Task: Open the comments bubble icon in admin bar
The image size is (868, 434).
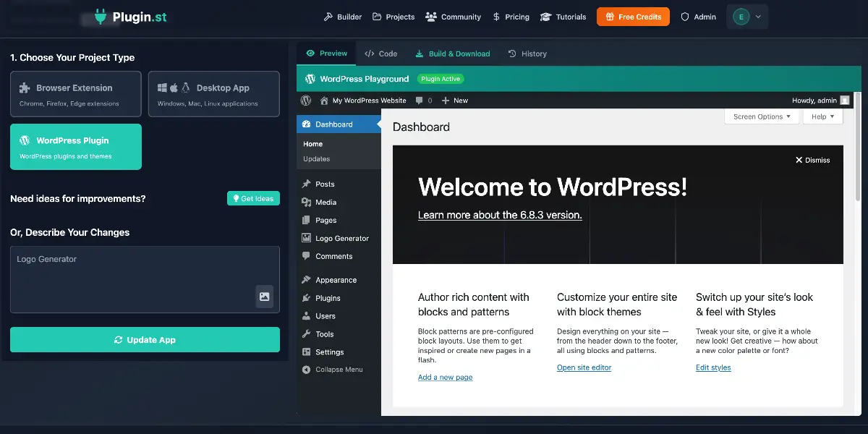Action: (x=420, y=101)
